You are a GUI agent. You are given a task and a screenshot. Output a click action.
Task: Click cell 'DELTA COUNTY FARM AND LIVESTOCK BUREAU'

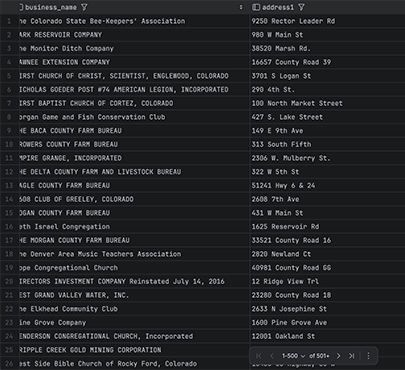click(x=134, y=172)
